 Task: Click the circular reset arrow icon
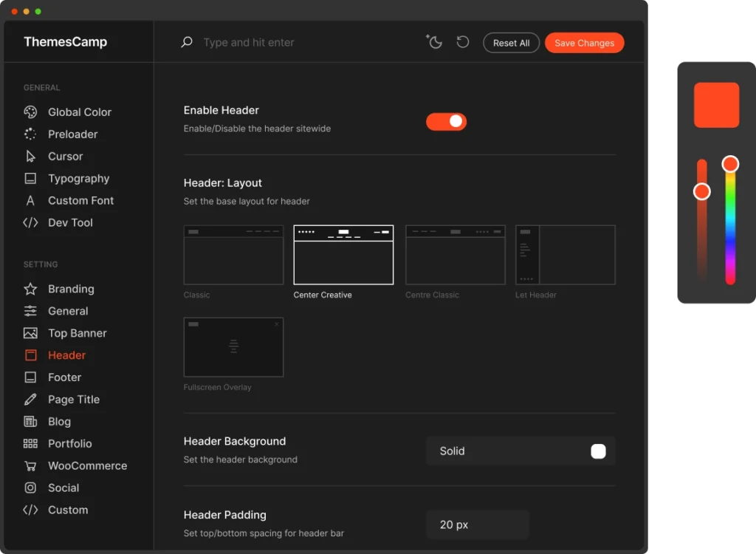463,42
